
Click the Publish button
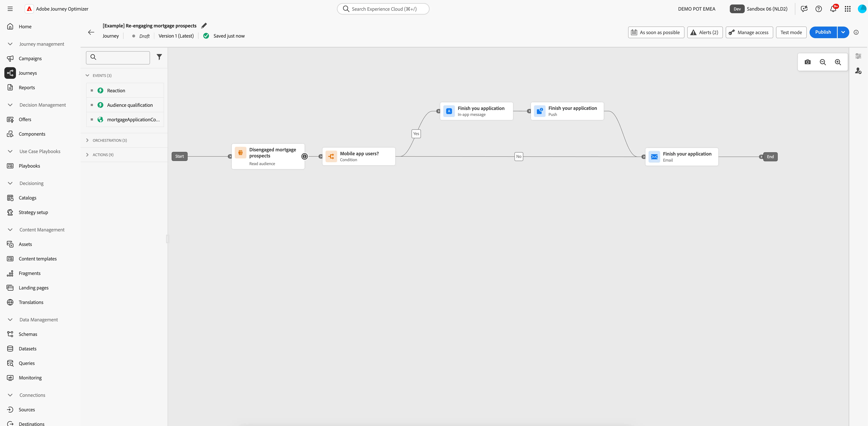[x=823, y=32]
